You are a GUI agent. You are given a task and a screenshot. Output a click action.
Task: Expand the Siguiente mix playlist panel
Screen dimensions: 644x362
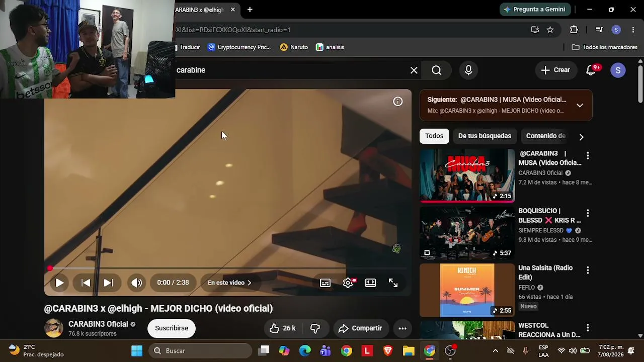click(580, 105)
